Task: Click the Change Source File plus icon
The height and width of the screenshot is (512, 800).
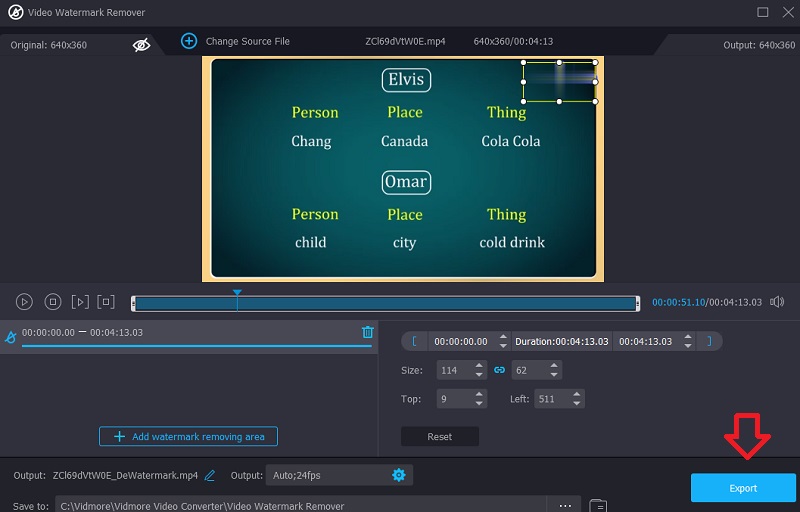Action: click(189, 41)
